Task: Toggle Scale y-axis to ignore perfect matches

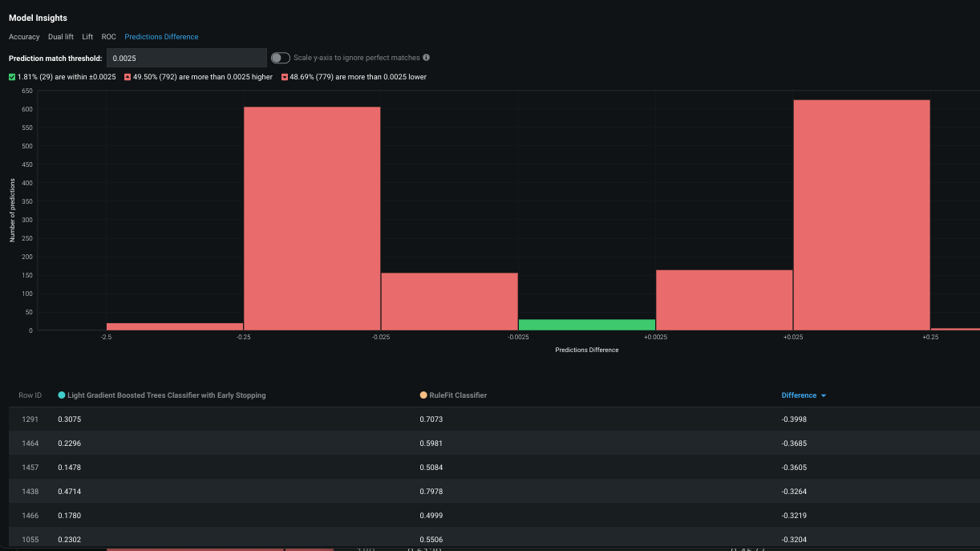Action: point(281,58)
